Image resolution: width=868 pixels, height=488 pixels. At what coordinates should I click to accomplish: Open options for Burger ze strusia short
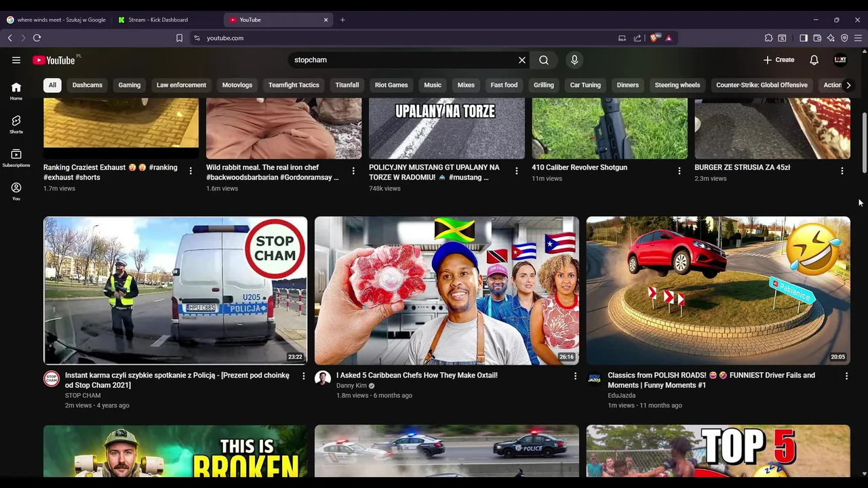[x=842, y=171]
